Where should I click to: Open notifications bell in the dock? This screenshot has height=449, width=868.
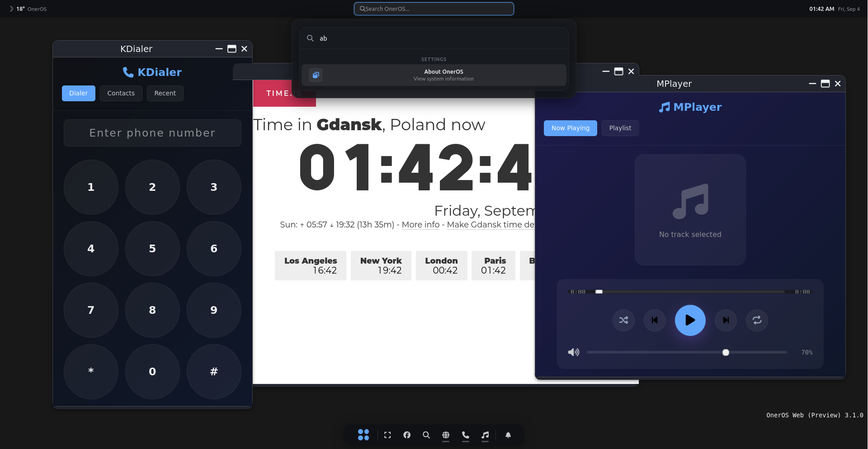(508, 435)
